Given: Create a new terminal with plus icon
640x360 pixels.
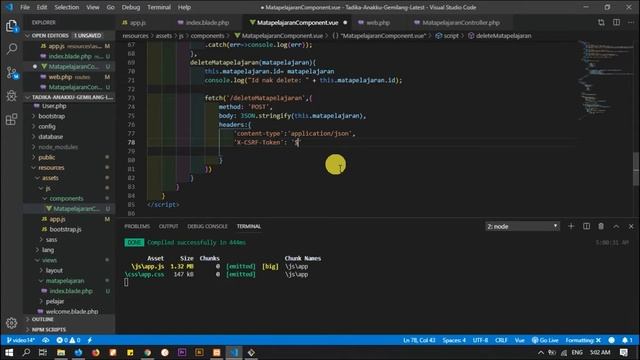Looking at the screenshot, I should tap(571, 226).
